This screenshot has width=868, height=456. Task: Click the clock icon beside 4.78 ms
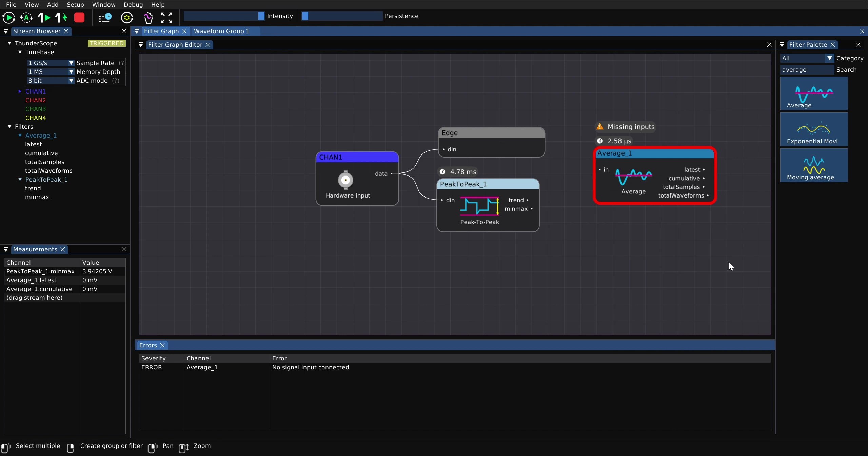pyautogui.click(x=442, y=172)
